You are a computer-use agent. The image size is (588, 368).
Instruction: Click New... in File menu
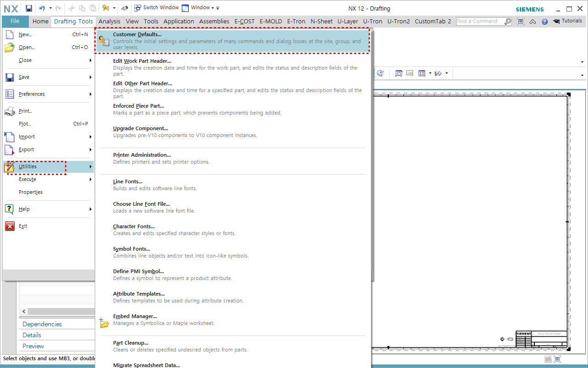pos(48,34)
